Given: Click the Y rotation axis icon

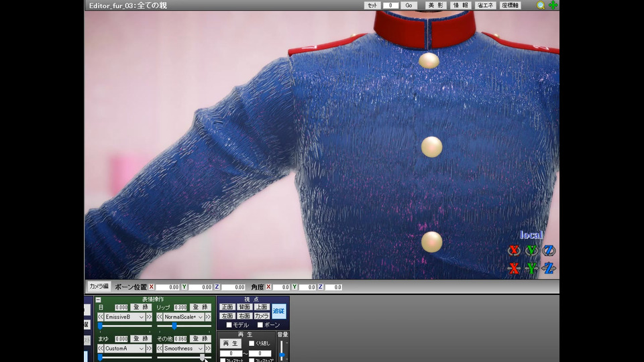Looking at the screenshot, I should point(531,250).
